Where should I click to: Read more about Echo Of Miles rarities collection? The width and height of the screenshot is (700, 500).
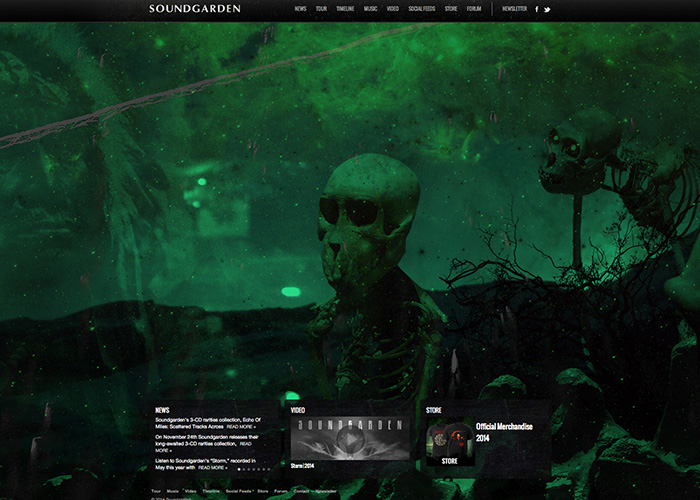pos(241,427)
